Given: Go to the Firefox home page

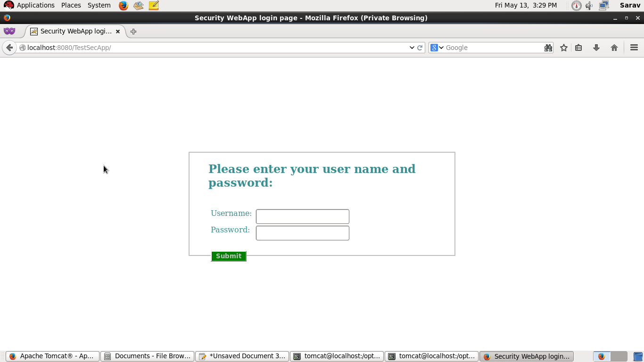Looking at the screenshot, I should coord(614,48).
